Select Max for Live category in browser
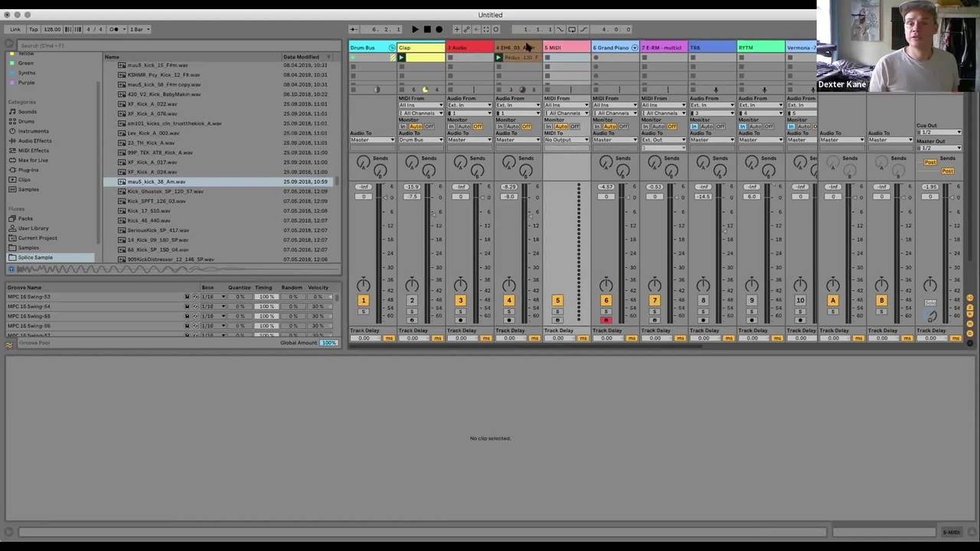Screen dimensions: 980x551 (x=33, y=160)
